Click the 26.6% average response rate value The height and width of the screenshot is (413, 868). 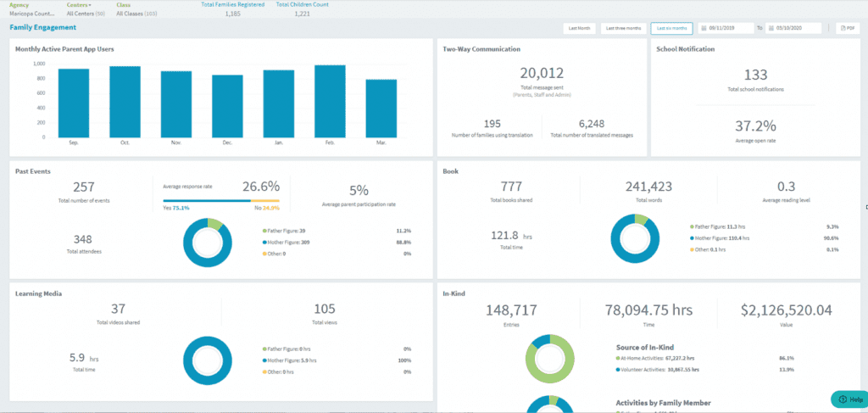click(x=260, y=187)
